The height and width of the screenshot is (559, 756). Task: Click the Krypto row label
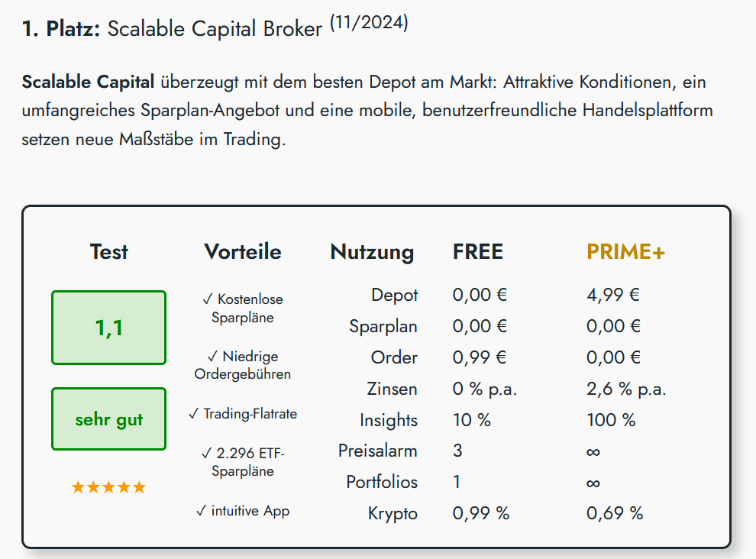393,514
